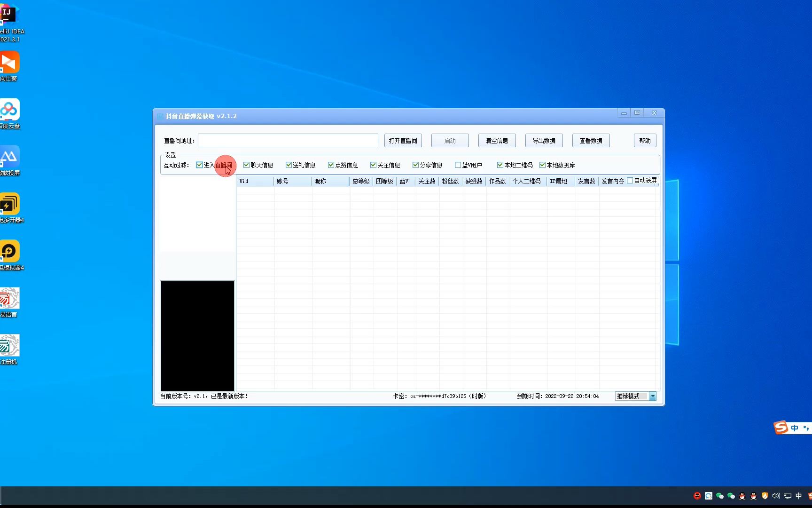The image size is (812, 508).
Task: Open the orange shield security tray icon
Action: tap(765, 496)
